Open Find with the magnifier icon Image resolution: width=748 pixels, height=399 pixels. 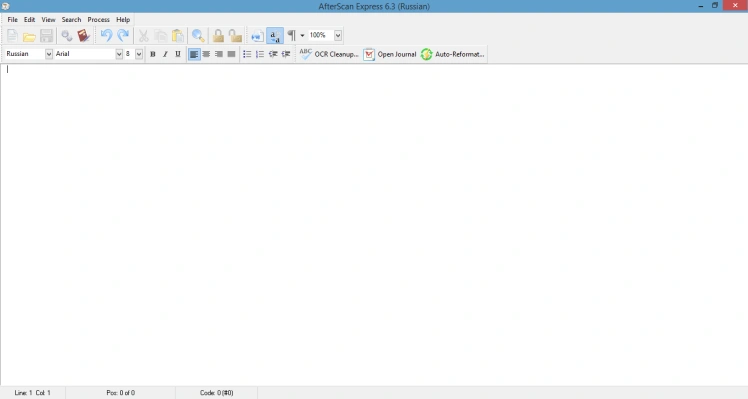click(198, 36)
